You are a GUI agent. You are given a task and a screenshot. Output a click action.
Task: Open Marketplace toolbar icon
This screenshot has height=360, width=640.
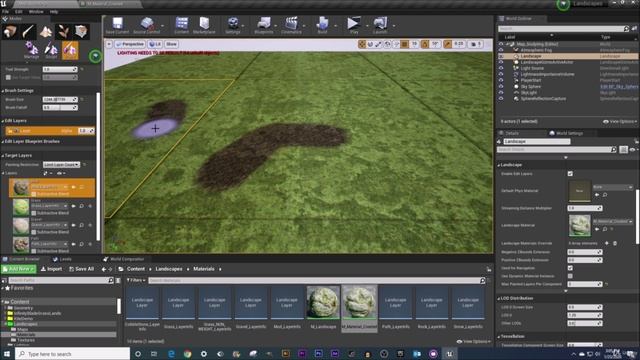point(204,25)
